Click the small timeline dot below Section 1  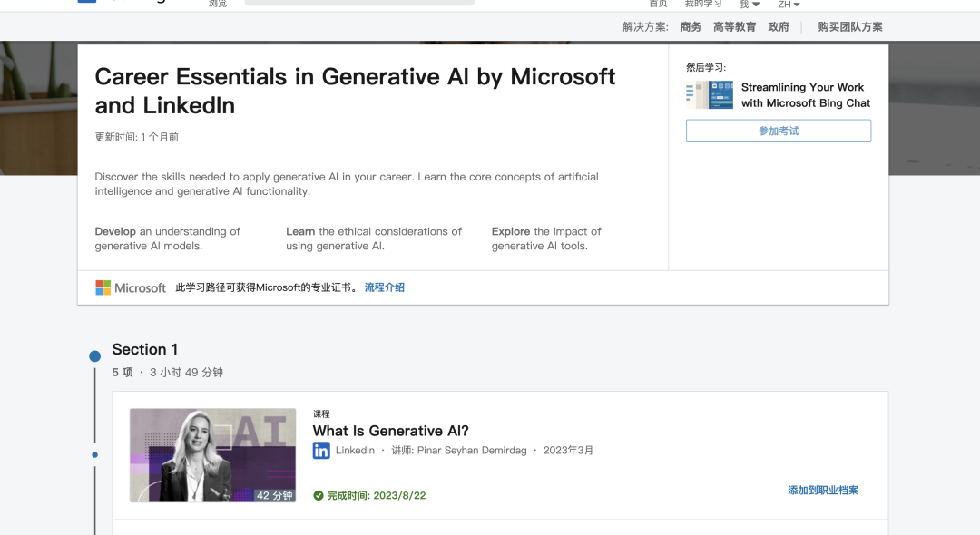click(94, 453)
